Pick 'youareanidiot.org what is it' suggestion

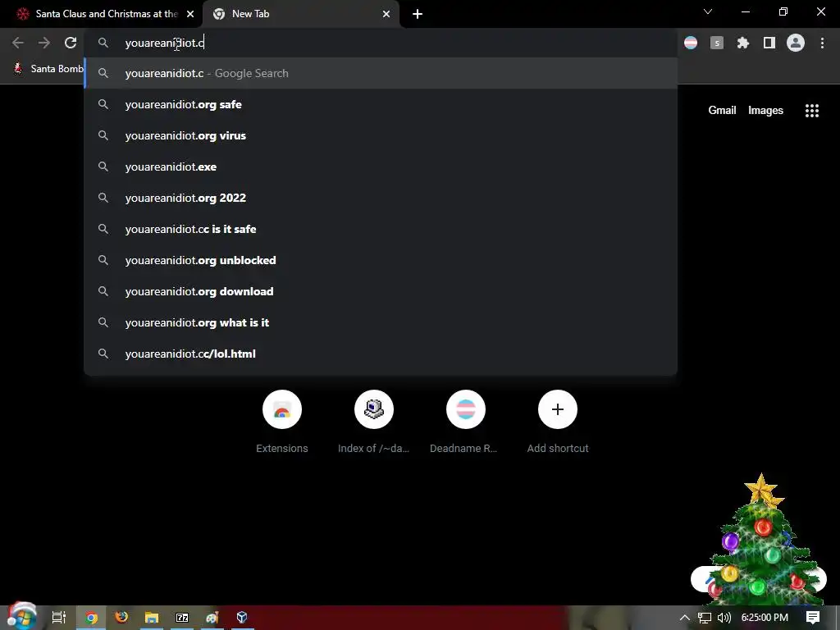point(381,322)
